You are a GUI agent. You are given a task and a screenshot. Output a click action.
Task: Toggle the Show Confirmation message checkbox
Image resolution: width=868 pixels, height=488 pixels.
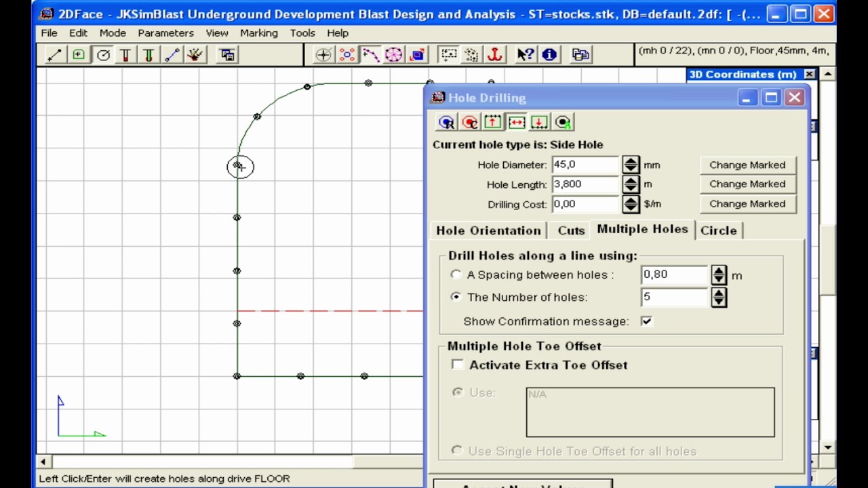[646, 321]
